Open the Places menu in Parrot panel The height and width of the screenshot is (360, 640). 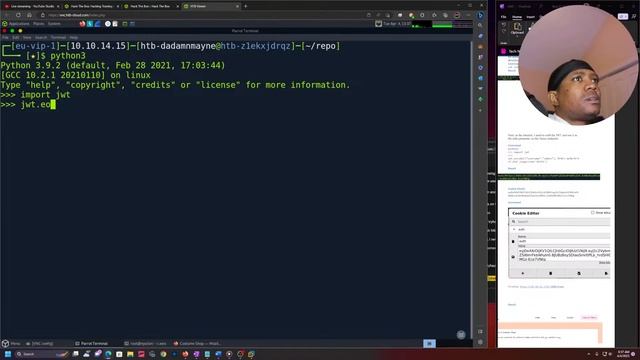39,24
